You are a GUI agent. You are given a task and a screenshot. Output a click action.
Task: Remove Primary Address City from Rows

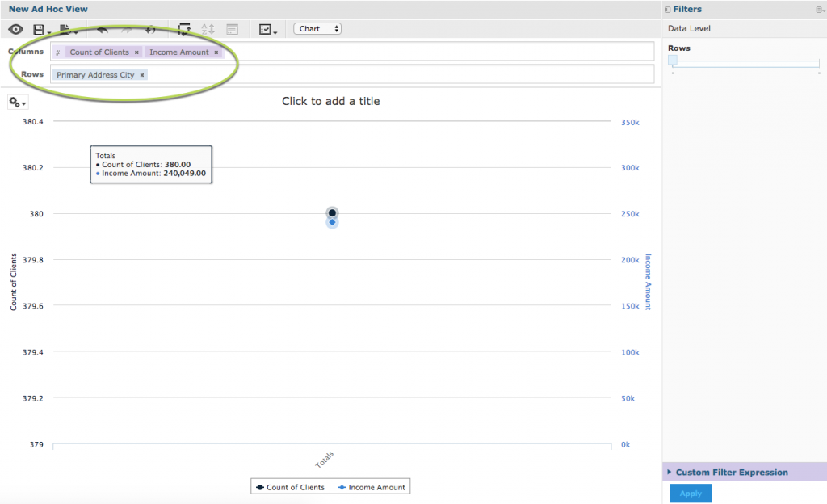click(x=142, y=74)
